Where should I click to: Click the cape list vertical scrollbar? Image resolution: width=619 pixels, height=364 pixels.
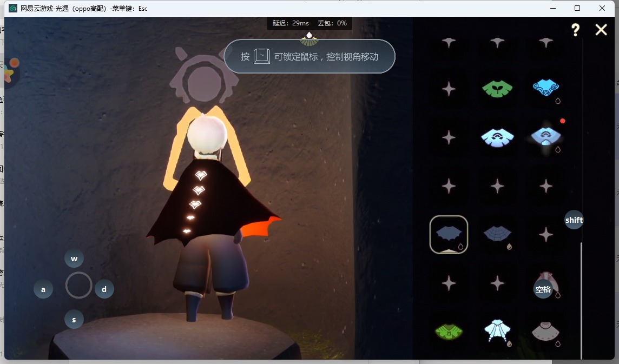pos(581,300)
